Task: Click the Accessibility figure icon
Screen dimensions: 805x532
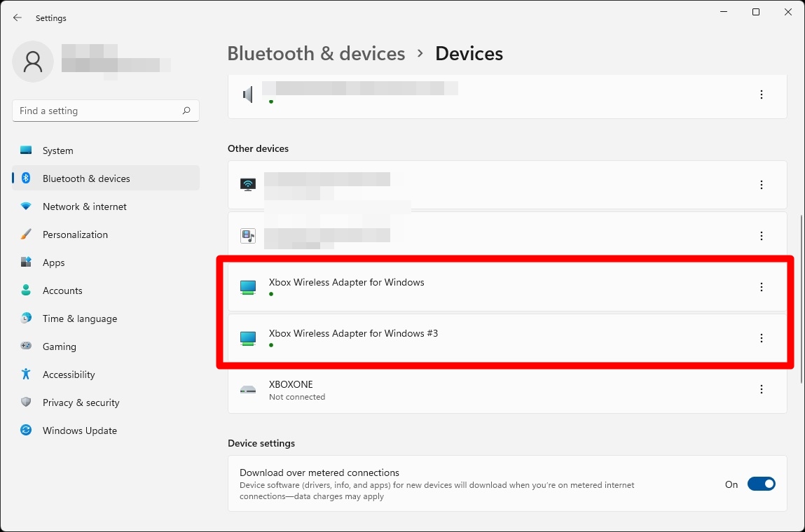Action: tap(26, 374)
